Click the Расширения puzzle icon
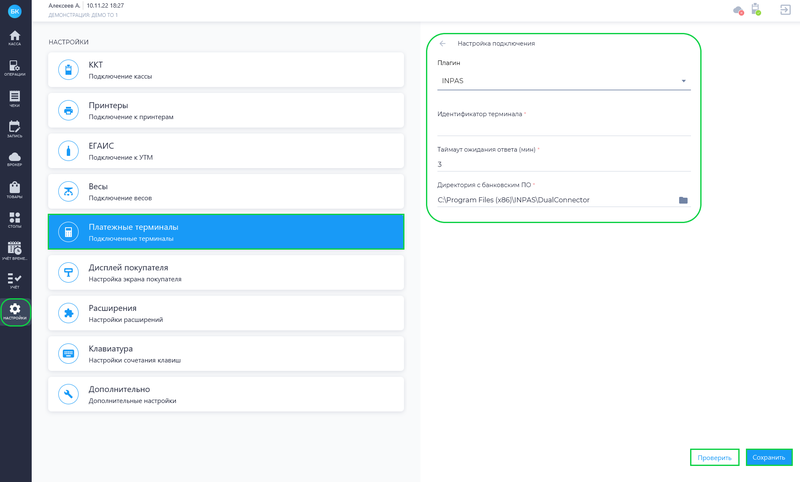Screen dimensions: 800x482 point(68,313)
